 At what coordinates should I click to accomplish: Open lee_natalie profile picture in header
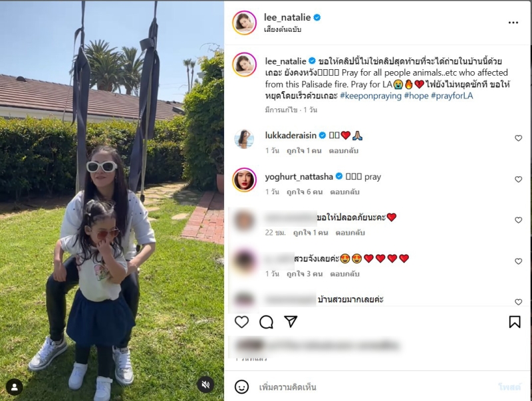(x=244, y=23)
